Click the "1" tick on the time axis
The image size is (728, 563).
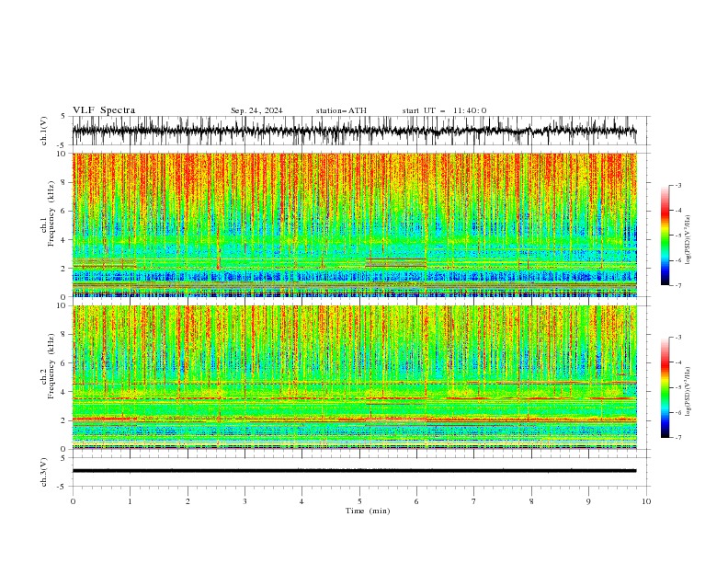coord(130,501)
